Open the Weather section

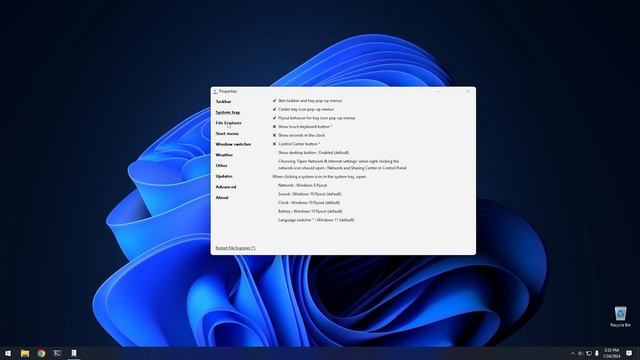pyautogui.click(x=224, y=155)
